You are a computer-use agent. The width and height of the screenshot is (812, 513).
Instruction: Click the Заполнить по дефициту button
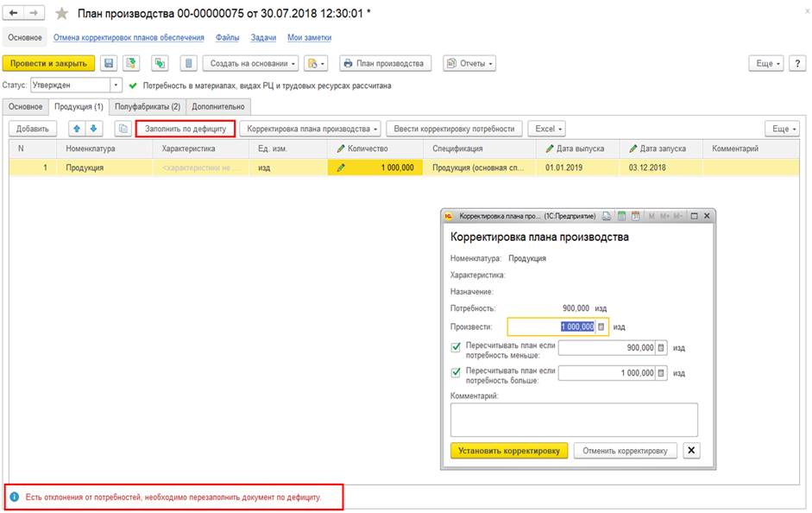pos(186,129)
